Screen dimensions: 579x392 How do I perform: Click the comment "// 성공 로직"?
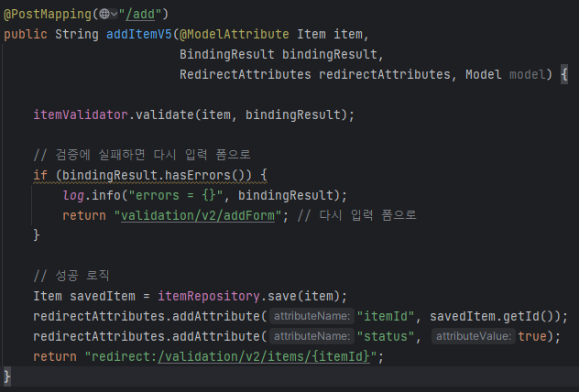click(71, 276)
